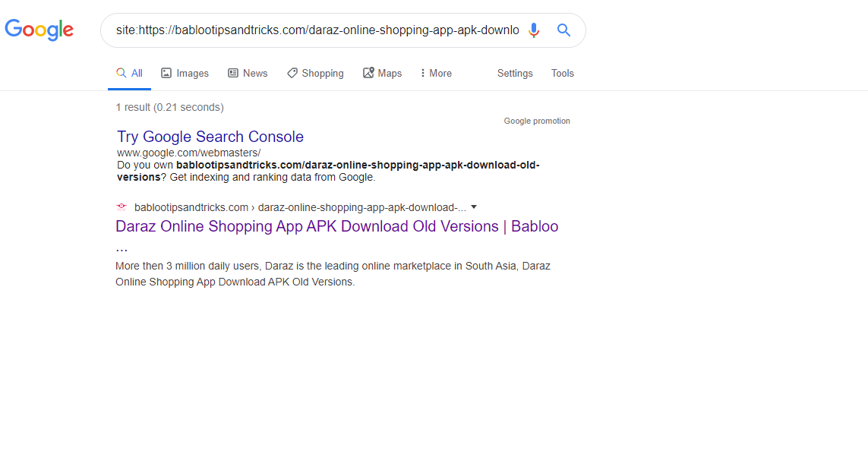Open the Shopping tab
Image resolution: width=868 pixels, height=473 pixels.
point(315,73)
